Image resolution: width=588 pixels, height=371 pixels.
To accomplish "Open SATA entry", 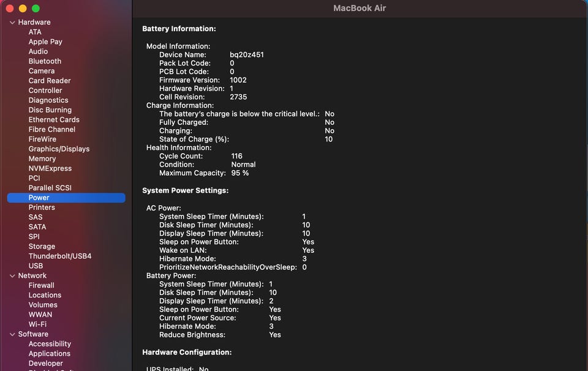I will (37, 227).
